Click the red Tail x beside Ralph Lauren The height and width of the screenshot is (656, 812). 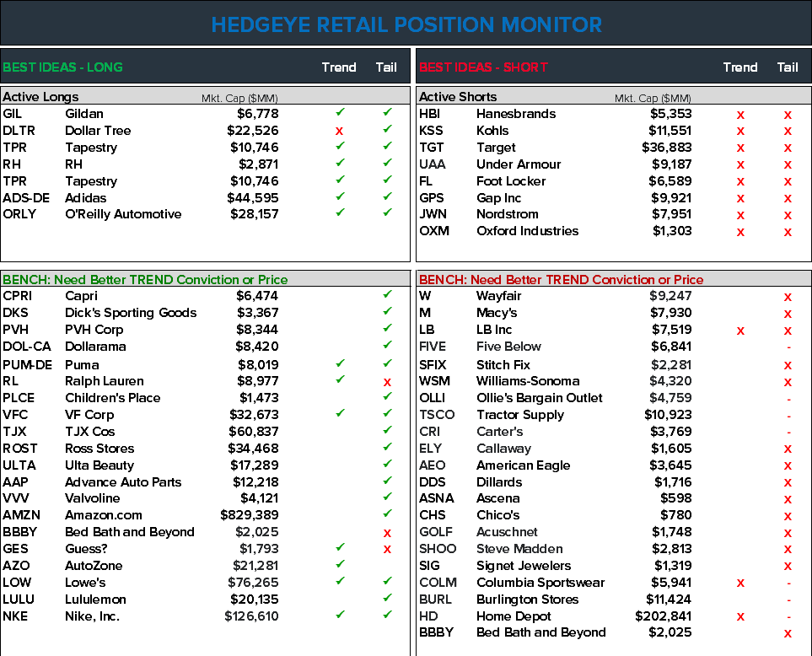click(x=387, y=380)
